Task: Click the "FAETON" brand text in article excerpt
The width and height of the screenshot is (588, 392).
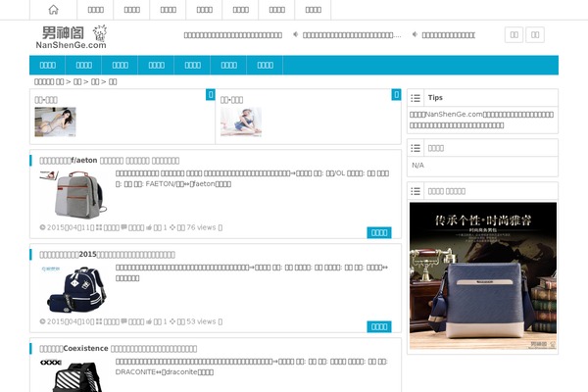Action: pos(160,184)
